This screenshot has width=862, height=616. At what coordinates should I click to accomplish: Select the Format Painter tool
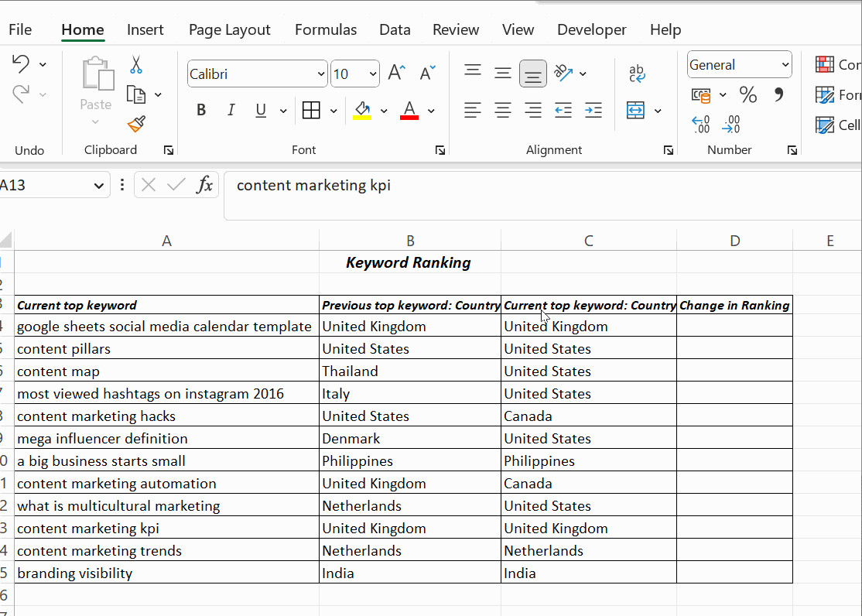coord(135,125)
